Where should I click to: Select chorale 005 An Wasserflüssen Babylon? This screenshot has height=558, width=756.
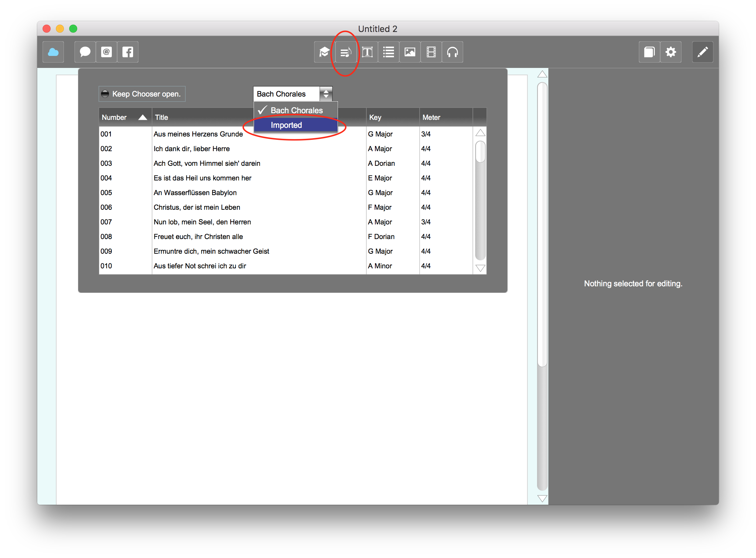coord(195,192)
